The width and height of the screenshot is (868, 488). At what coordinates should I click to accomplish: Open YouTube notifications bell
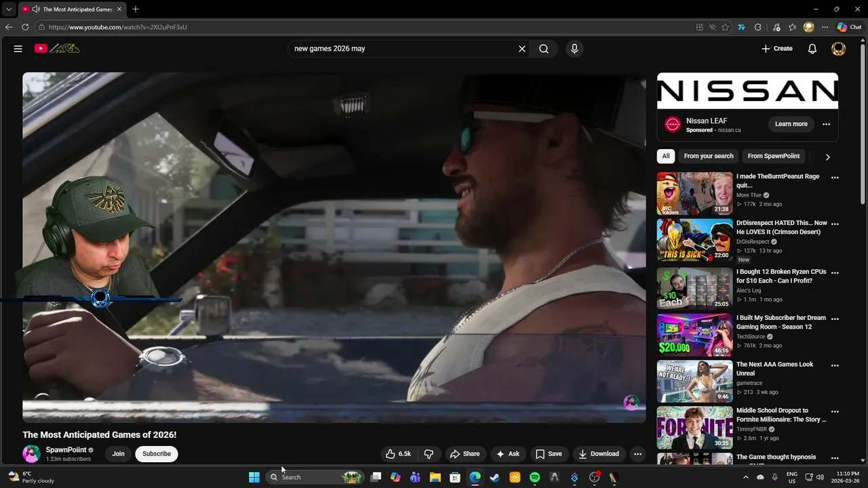tap(812, 49)
